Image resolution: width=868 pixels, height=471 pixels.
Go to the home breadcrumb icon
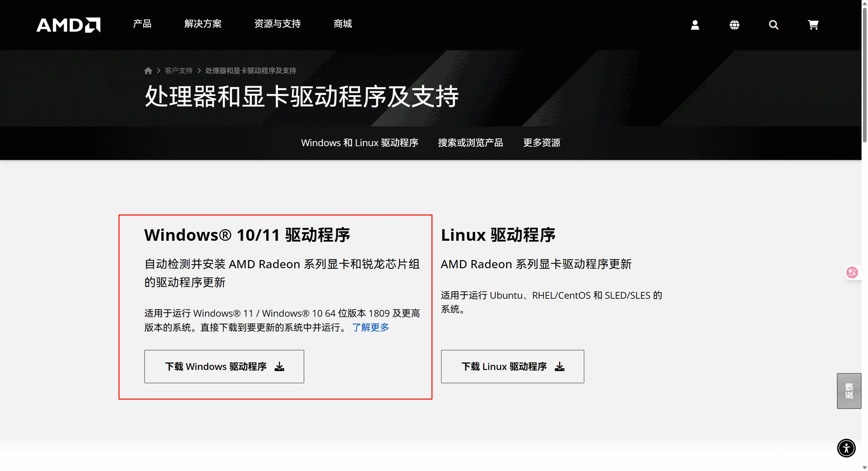(x=148, y=71)
